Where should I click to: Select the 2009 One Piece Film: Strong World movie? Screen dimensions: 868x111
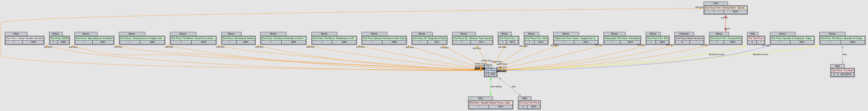(725, 38)
